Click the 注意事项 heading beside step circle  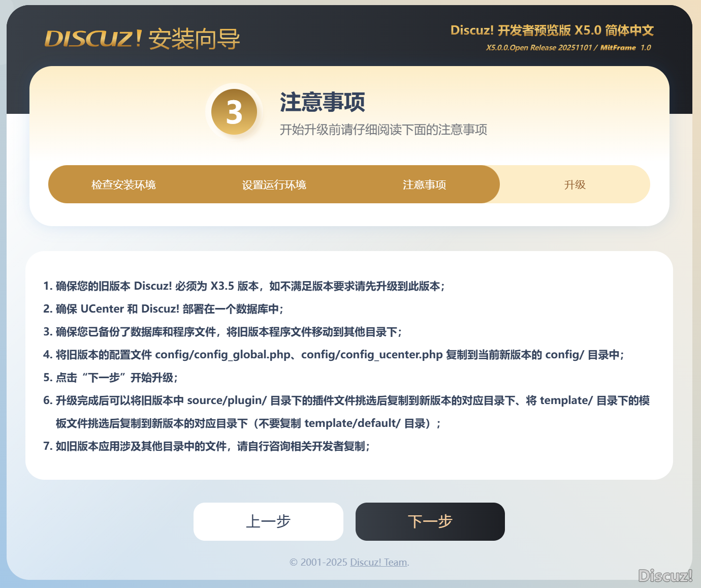[x=323, y=103]
